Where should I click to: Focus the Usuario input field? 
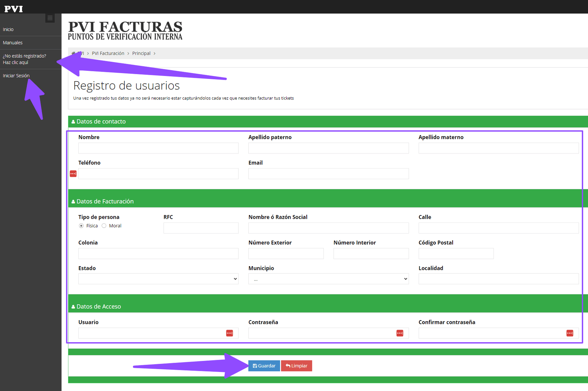pyautogui.click(x=158, y=333)
